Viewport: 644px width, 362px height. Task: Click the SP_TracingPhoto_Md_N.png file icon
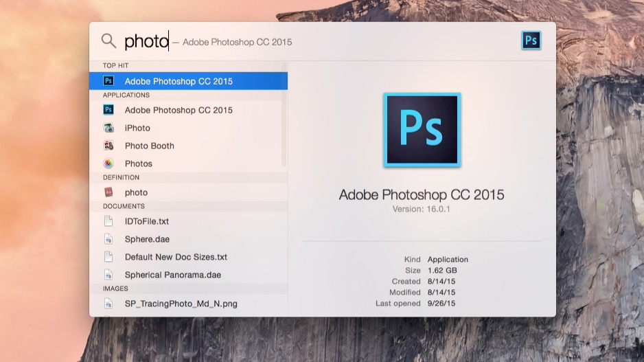pos(108,304)
